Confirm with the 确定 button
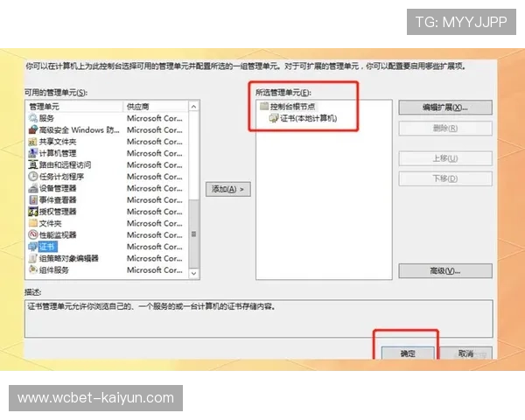Viewport: 525px width, 420px height. click(x=408, y=353)
